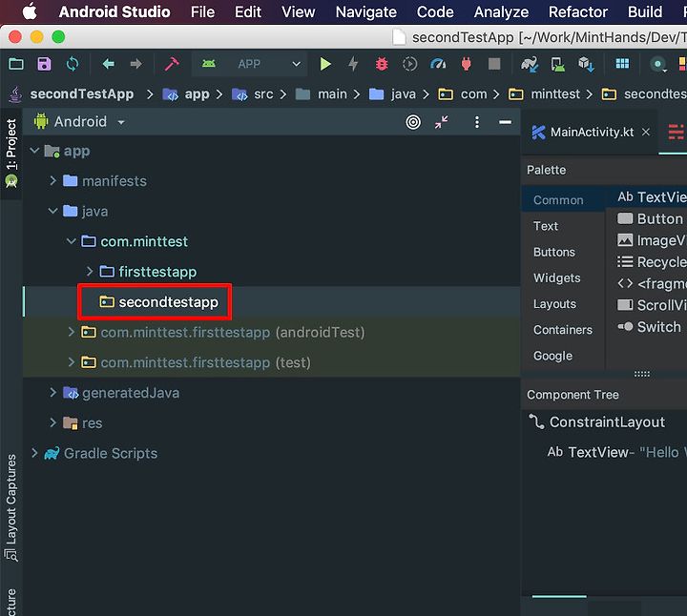687x616 pixels.
Task: Select Containers palette category
Action: tap(563, 329)
